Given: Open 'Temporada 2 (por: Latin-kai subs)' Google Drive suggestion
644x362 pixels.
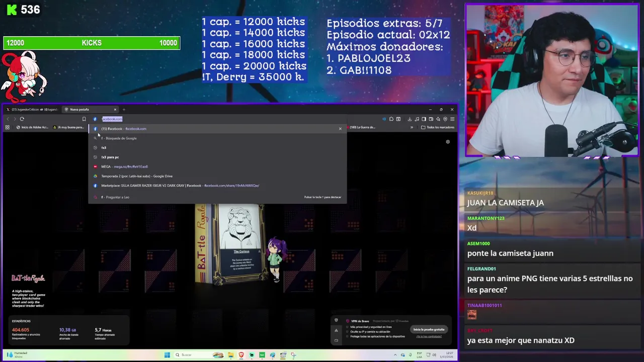Looking at the screenshot, I should click(217, 176).
